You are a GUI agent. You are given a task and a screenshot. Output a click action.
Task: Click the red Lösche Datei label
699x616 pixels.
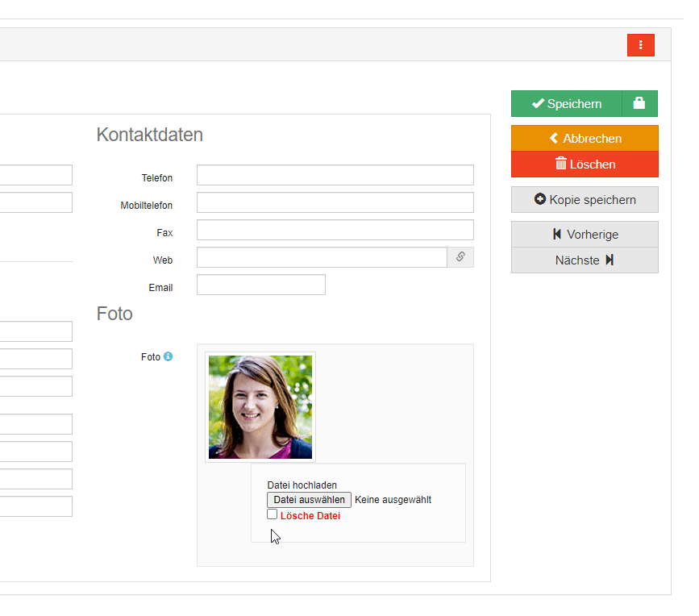tap(310, 516)
